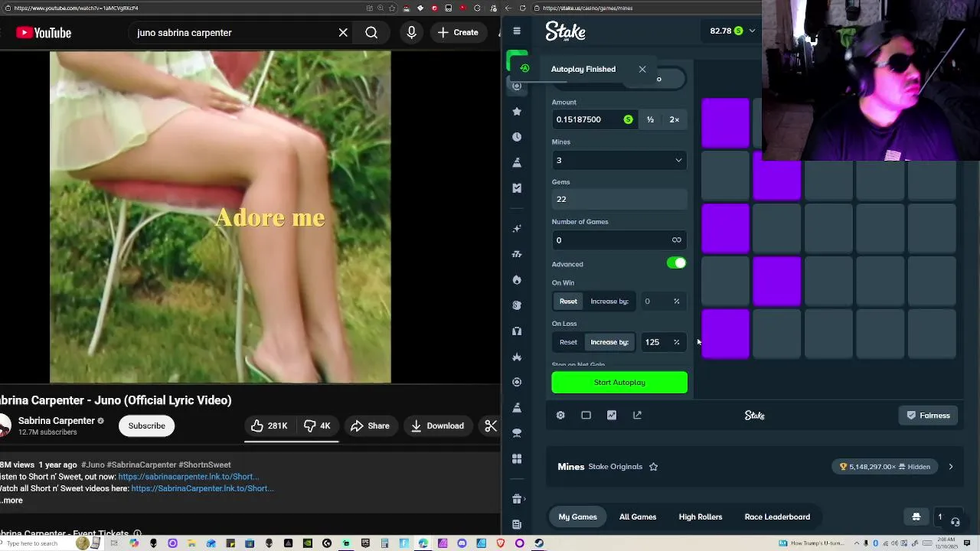Toggle ghost mode hat icon button
The height and width of the screenshot is (551, 980).
[916, 517]
